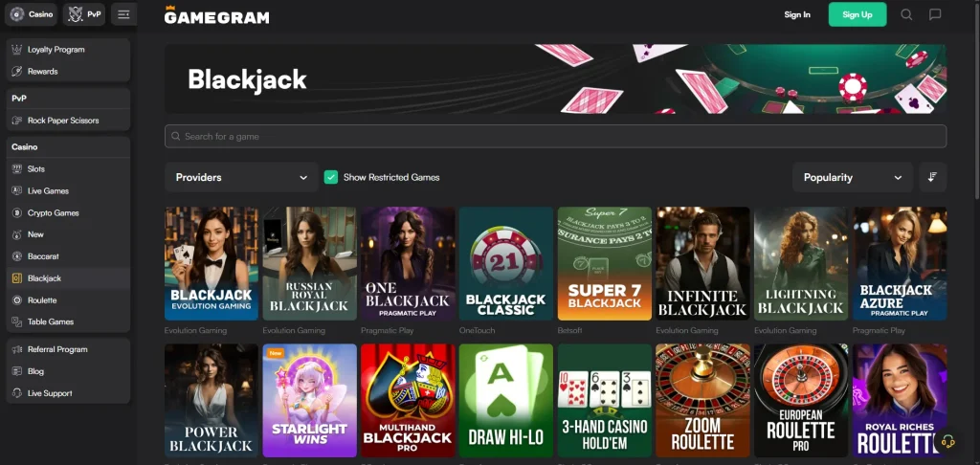Screen dimensions: 980x465
Task: Open the Popularity sort dropdown
Action: tap(853, 177)
